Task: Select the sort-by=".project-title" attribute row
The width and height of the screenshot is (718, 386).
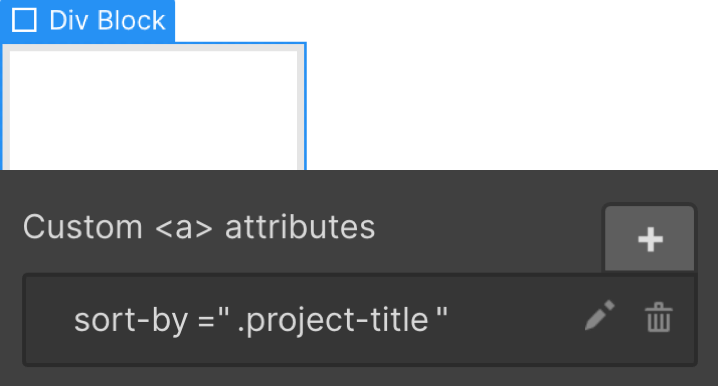Action: click(x=360, y=320)
